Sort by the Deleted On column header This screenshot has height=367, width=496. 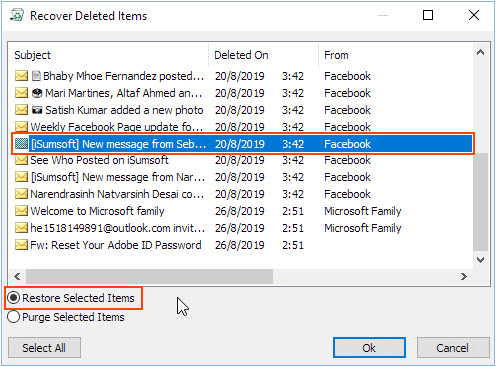[263, 55]
